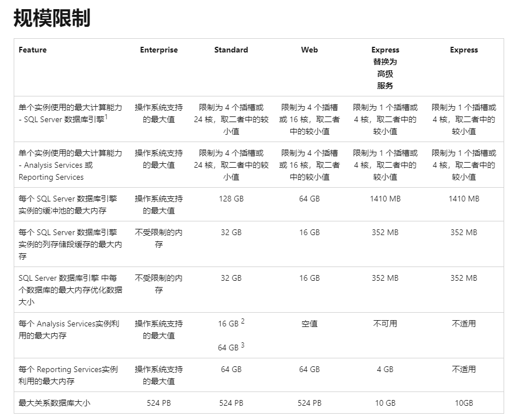
Task: Click Enterprise 524 PB value
Action: pyautogui.click(x=159, y=403)
